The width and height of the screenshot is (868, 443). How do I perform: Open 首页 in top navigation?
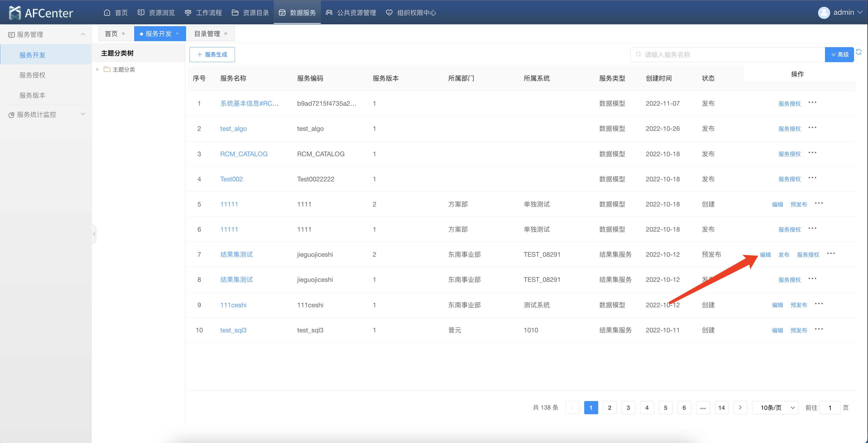116,12
